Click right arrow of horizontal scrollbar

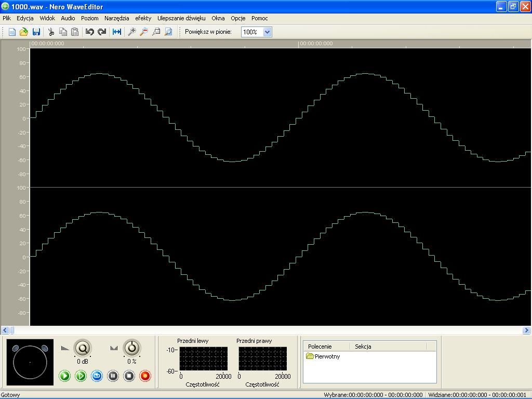click(527, 330)
